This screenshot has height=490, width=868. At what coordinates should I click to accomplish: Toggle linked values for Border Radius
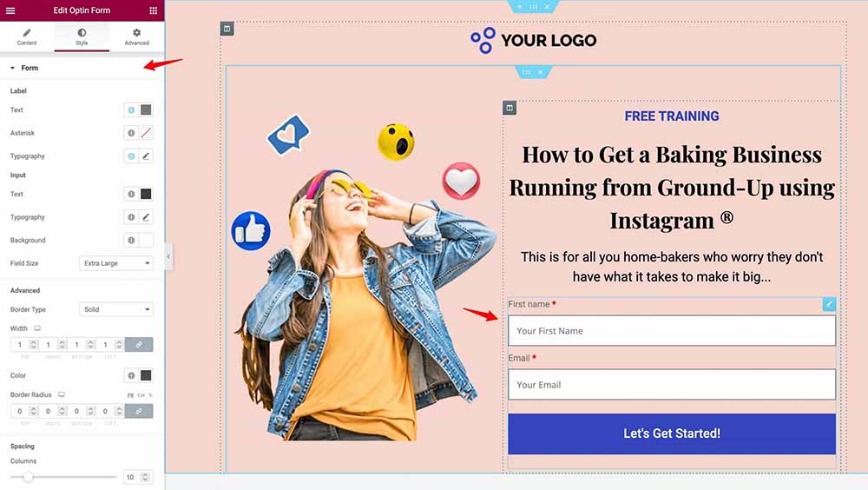click(139, 411)
